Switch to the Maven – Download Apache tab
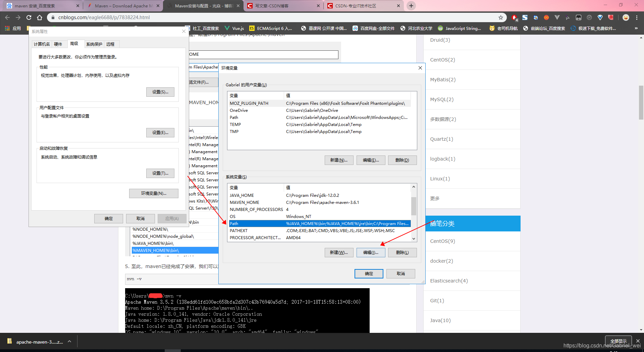The image size is (644, 352). pos(123,6)
